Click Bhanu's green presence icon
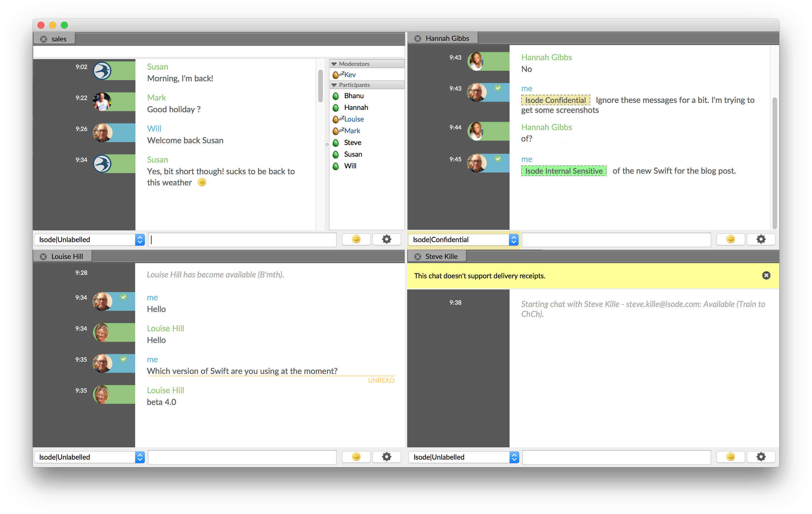The height and width of the screenshot is (514, 812). pyautogui.click(x=336, y=96)
